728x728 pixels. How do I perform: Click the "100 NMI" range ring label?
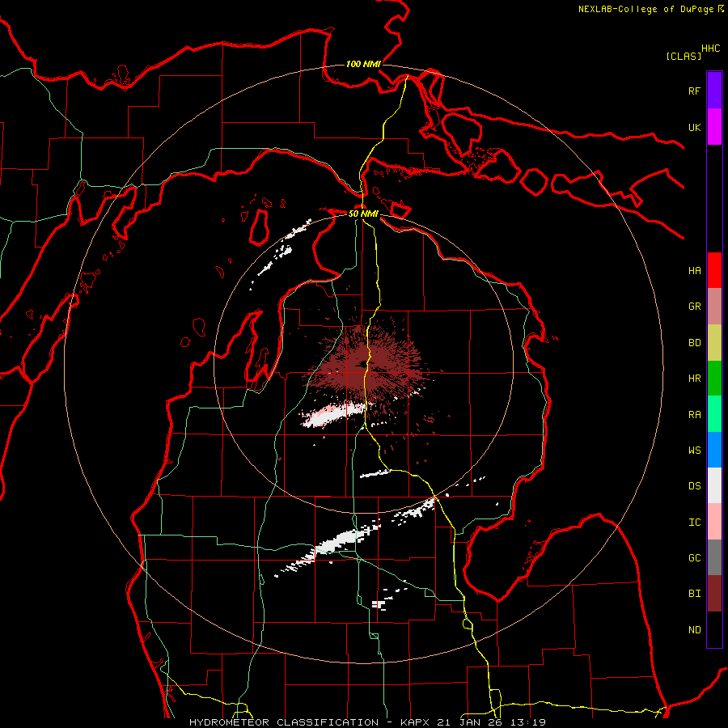pyautogui.click(x=363, y=64)
